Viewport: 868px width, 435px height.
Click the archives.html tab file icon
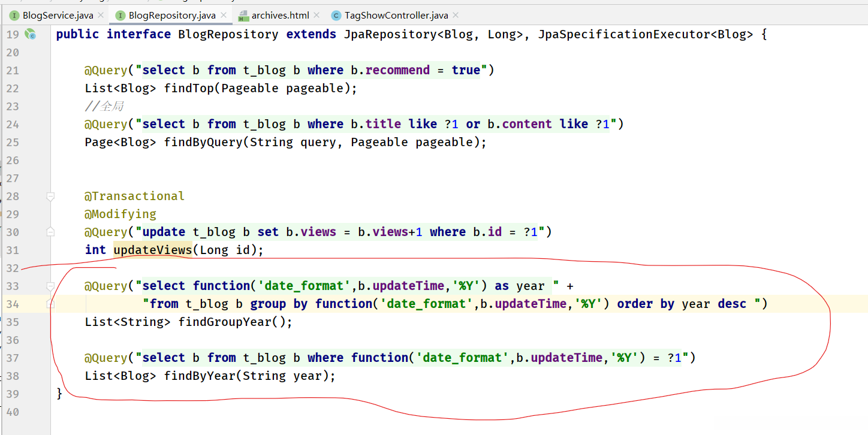tap(243, 16)
